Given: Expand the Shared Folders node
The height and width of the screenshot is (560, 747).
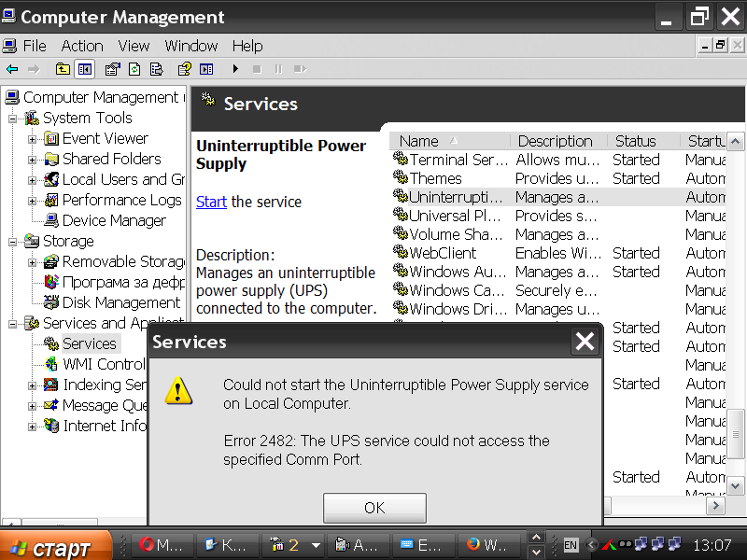Looking at the screenshot, I should (x=32, y=160).
